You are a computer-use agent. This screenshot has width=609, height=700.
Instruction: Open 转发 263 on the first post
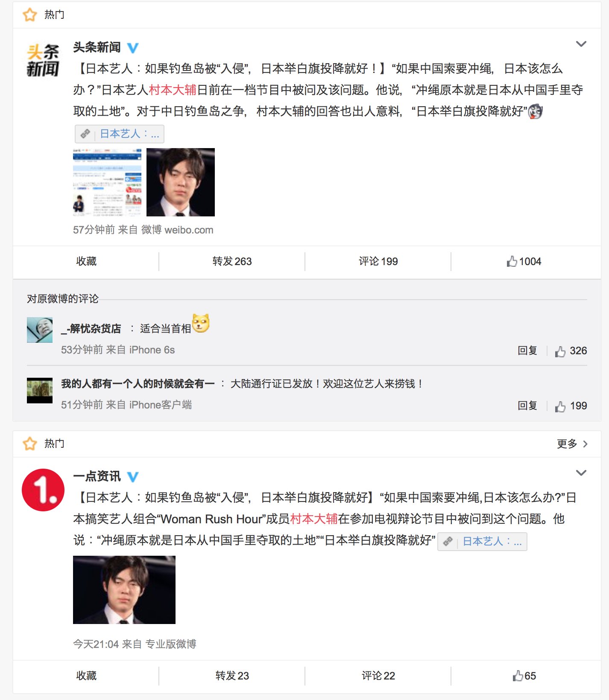tap(232, 261)
